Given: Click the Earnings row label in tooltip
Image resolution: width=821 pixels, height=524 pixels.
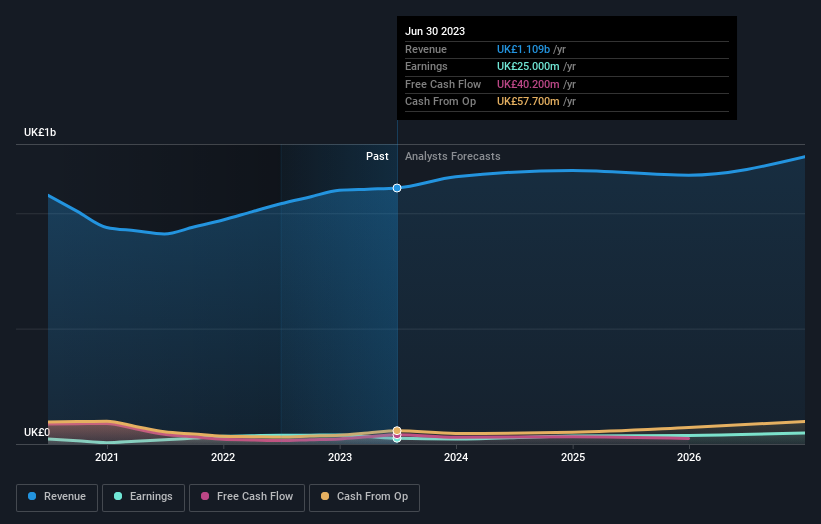Looking at the screenshot, I should point(426,66).
